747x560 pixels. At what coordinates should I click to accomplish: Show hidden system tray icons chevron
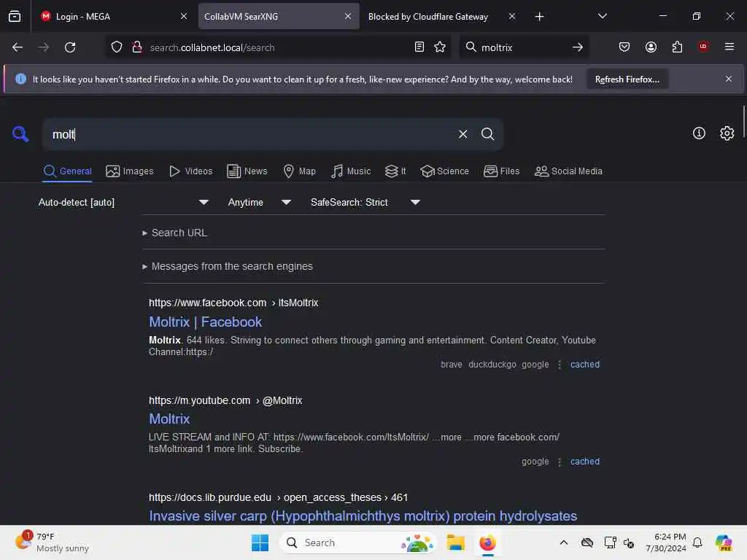(564, 542)
